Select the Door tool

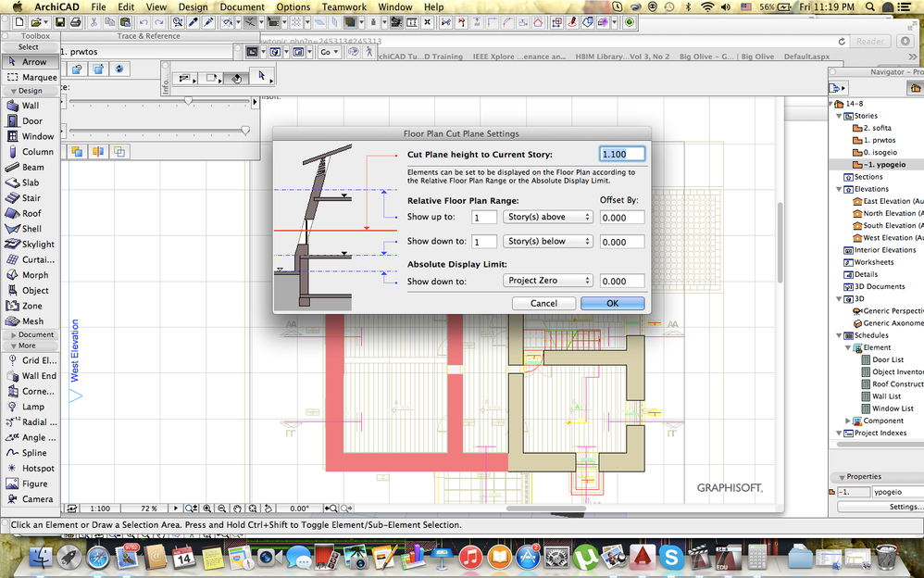pos(31,121)
